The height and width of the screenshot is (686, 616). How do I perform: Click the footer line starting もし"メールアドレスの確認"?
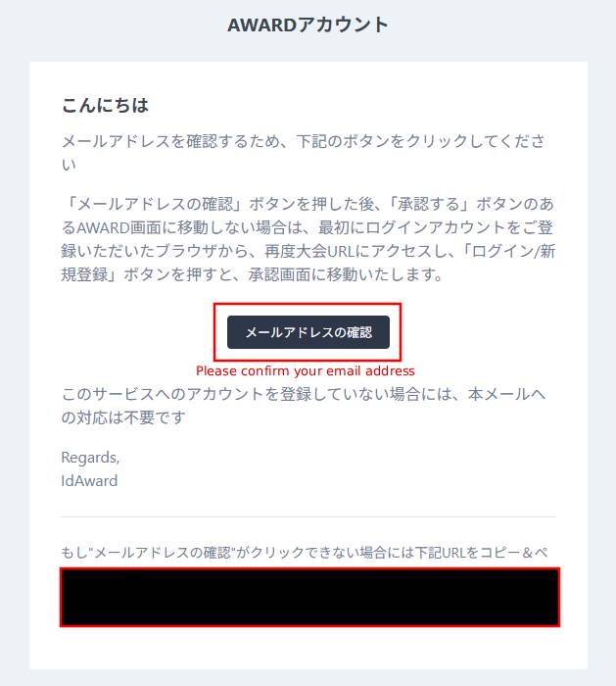click(305, 553)
